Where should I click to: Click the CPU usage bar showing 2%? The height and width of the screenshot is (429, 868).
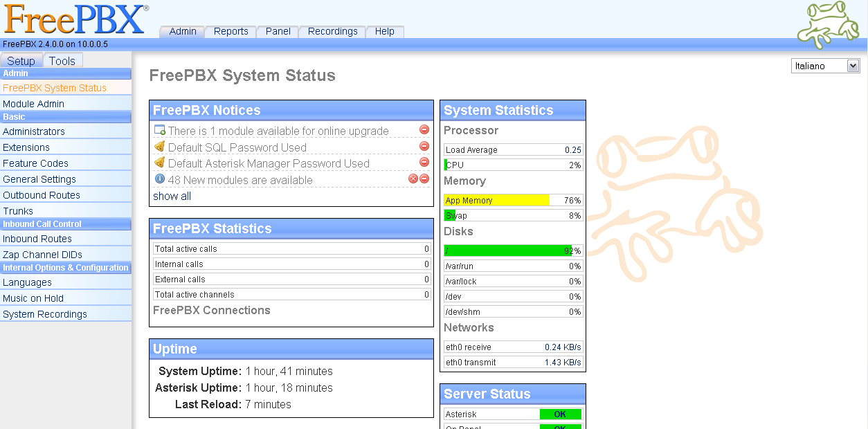513,165
